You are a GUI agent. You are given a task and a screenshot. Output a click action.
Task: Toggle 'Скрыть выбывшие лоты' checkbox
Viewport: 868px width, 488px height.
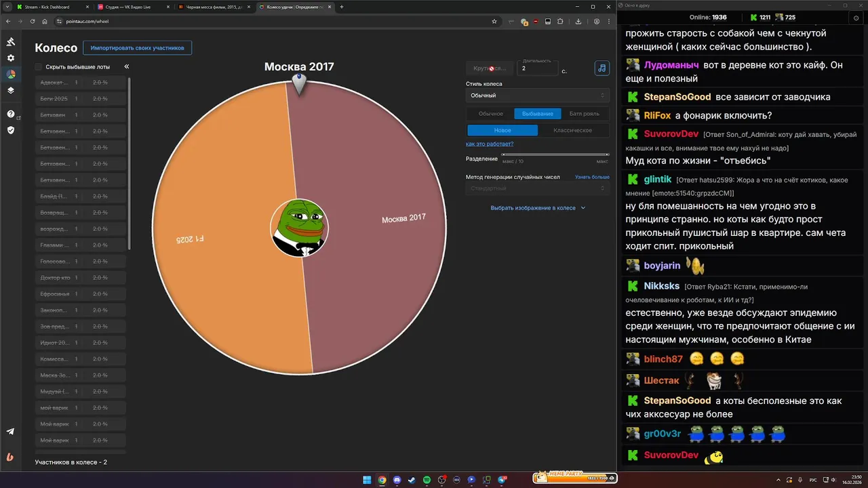coord(39,67)
